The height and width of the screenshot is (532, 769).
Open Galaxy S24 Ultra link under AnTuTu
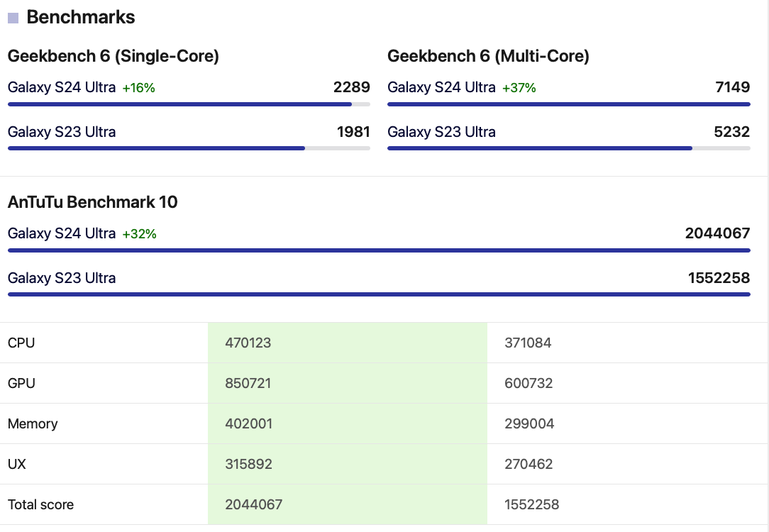[62, 233]
